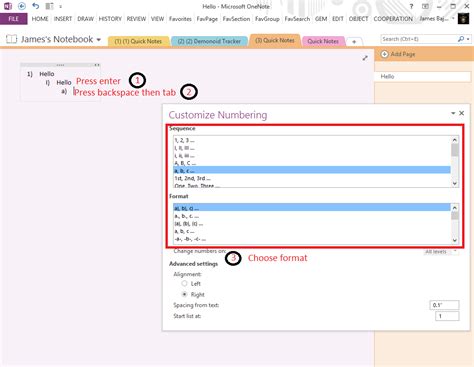Open Customize Numbering pane options arrow
Image resolution: width=474 pixels, height=367 pixels.
[x=453, y=113]
